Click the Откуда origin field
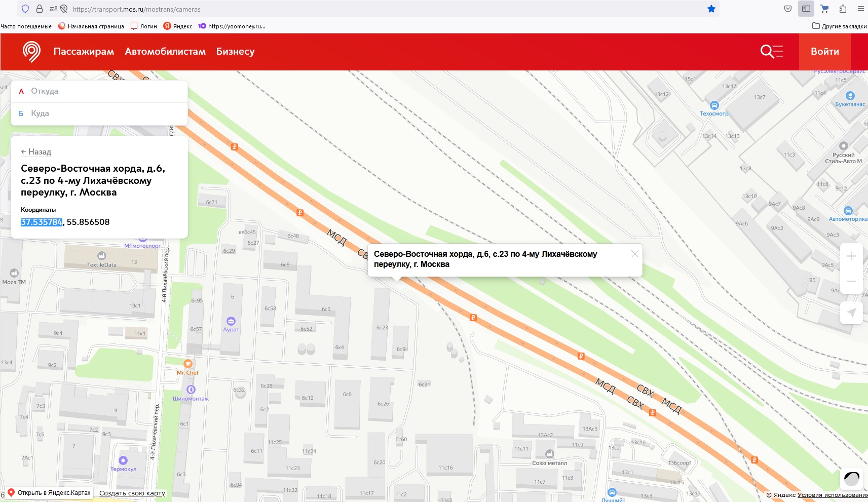Image resolution: width=868 pixels, height=502 pixels. point(101,91)
